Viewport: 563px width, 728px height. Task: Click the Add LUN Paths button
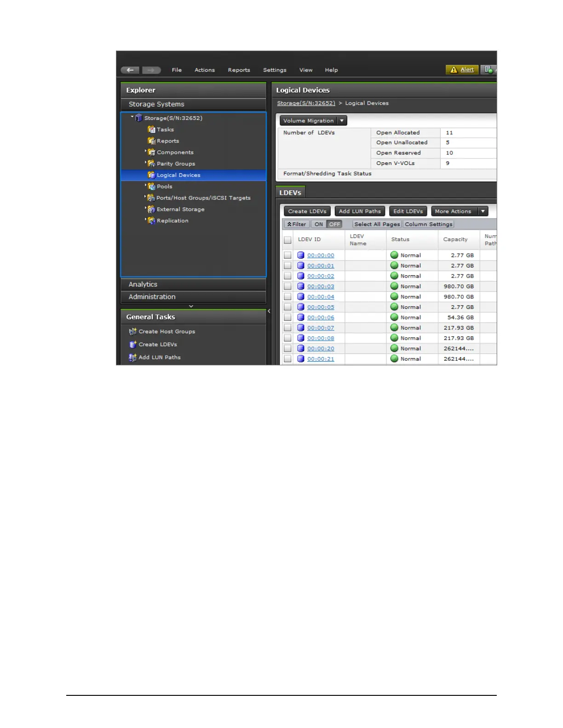(360, 211)
